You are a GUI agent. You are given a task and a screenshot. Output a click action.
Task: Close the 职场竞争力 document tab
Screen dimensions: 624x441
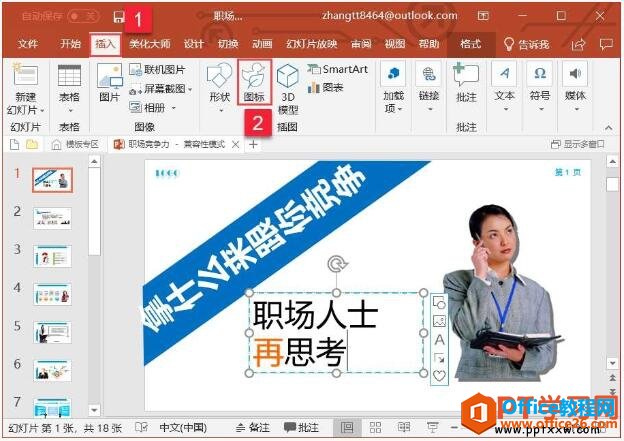pos(236,144)
